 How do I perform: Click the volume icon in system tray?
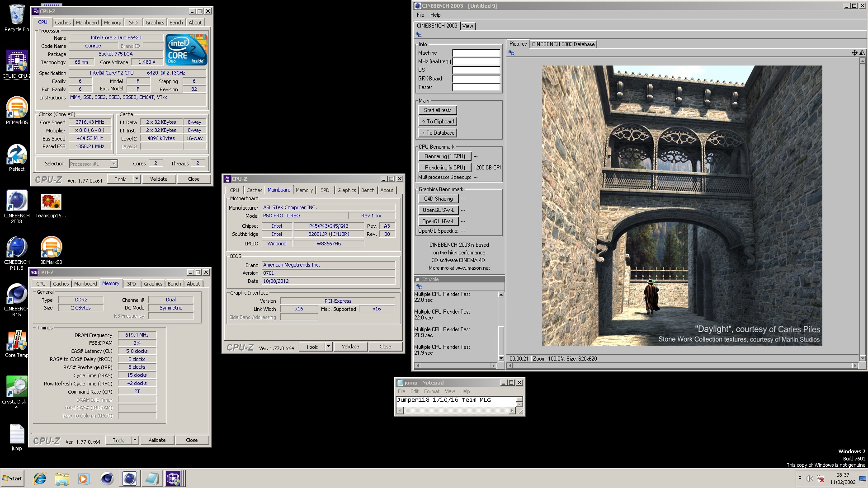point(809,479)
